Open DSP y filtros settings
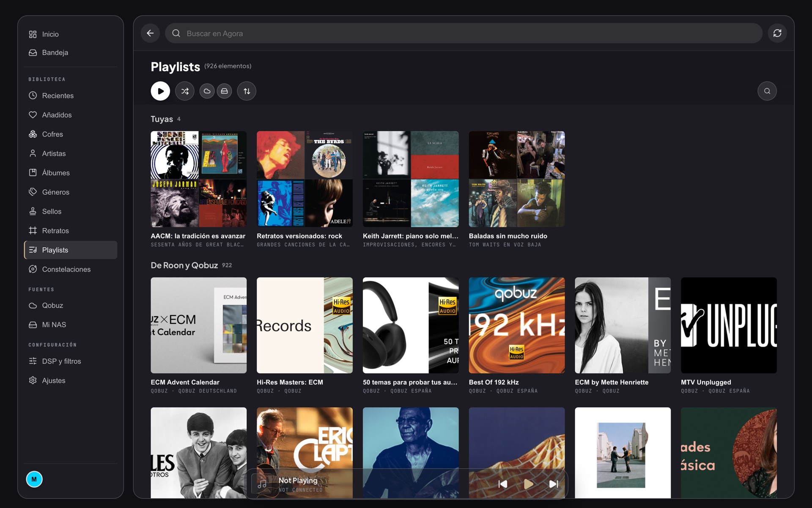Image resolution: width=812 pixels, height=508 pixels. 71,361
